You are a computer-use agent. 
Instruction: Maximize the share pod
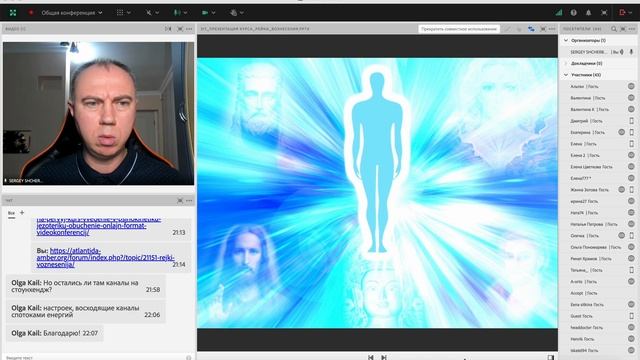543,29
